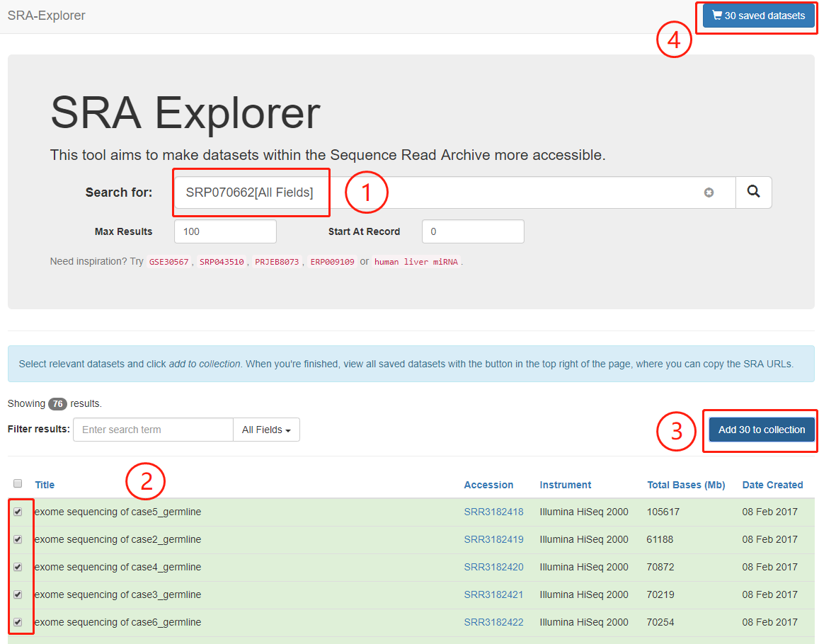The width and height of the screenshot is (819, 644).
Task: Focus the Max Results field
Action: point(225,231)
